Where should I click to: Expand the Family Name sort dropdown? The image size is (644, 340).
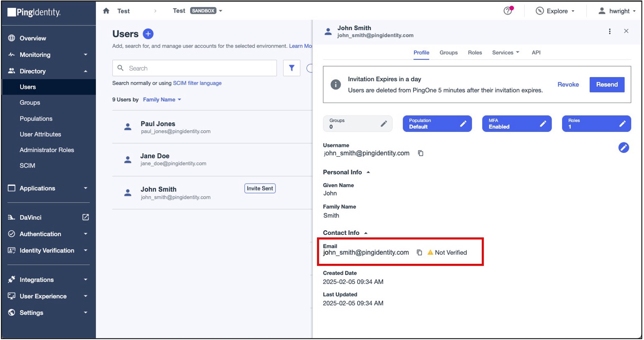[x=162, y=100]
